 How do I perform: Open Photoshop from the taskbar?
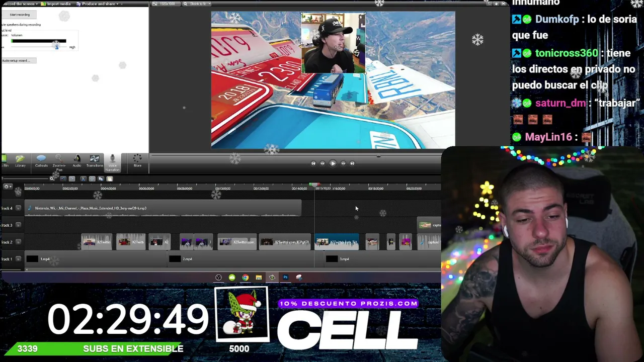click(285, 277)
